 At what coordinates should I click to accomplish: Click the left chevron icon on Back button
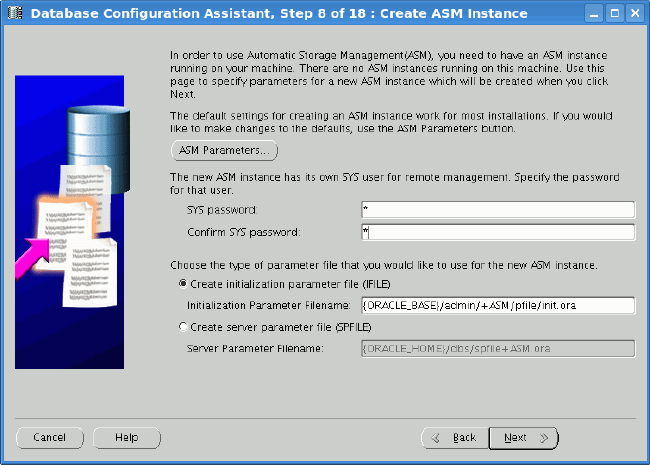click(435, 438)
